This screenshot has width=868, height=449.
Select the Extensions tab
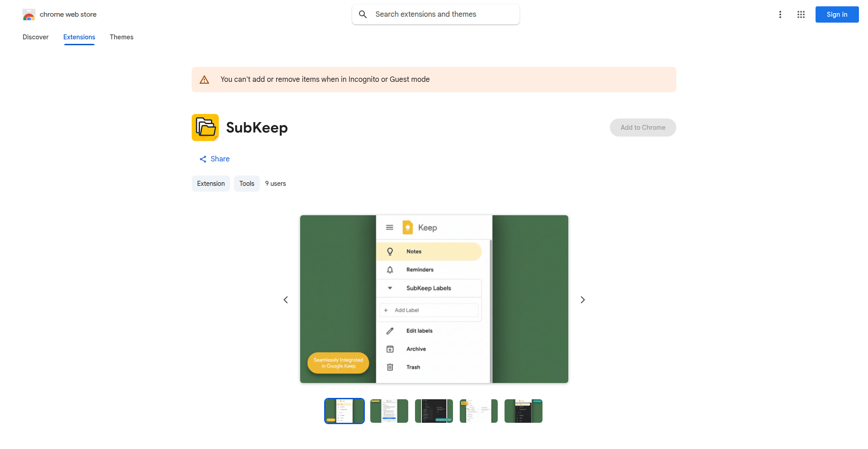79,37
